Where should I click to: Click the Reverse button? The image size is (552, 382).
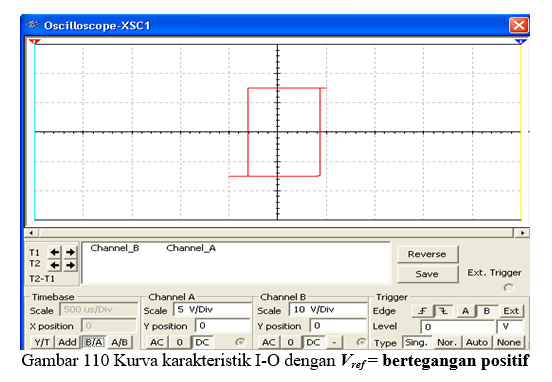point(427,254)
